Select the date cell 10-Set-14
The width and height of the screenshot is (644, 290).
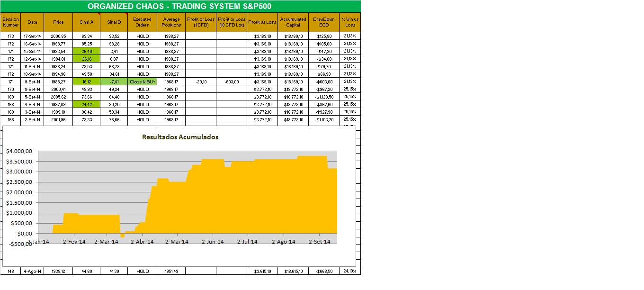click(x=33, y=74)
